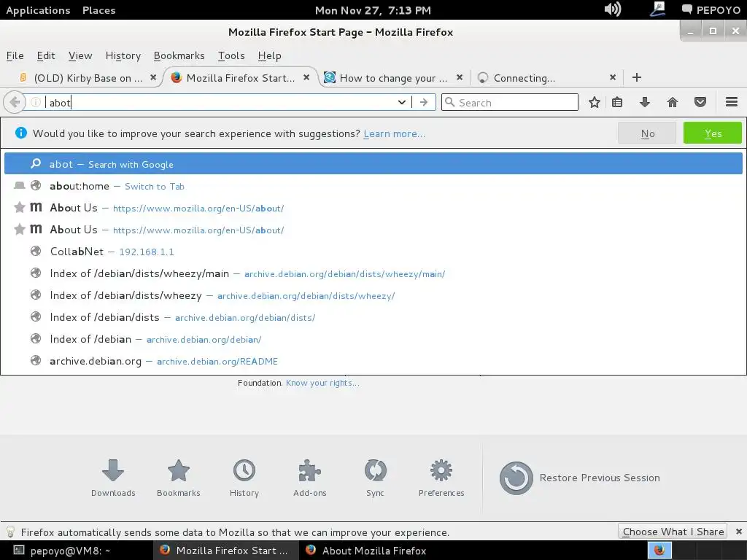Click Yes to enable search suggestions

pyautogui.click(x=712, y=133)
